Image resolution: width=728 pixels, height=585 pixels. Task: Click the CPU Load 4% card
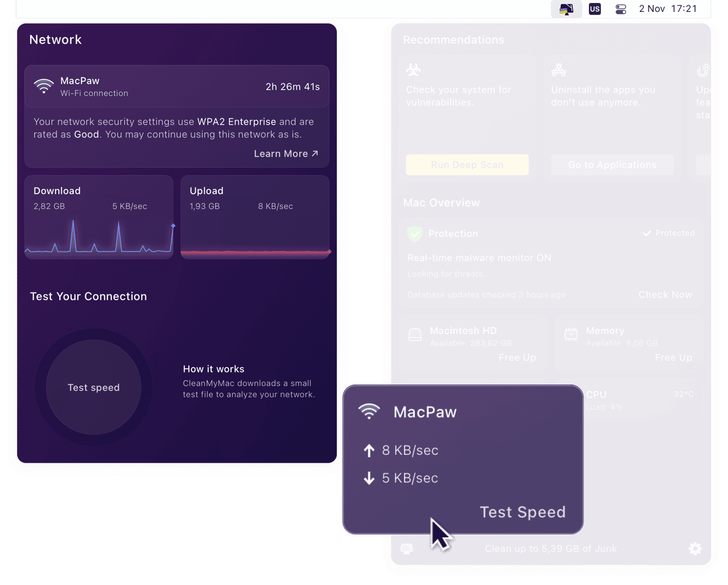pyautogui.click(x=643, y=401)
